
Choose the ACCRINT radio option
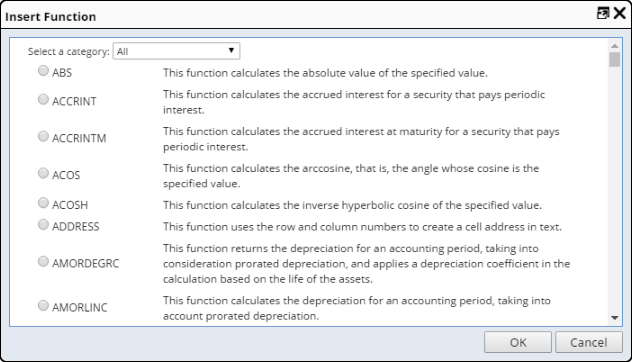coord(43,99)
